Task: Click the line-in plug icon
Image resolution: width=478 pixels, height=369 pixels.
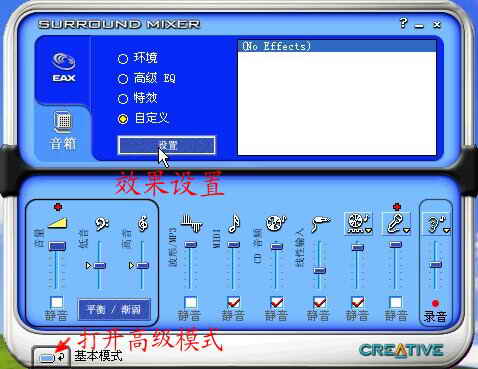Action: tap(321, 223)
